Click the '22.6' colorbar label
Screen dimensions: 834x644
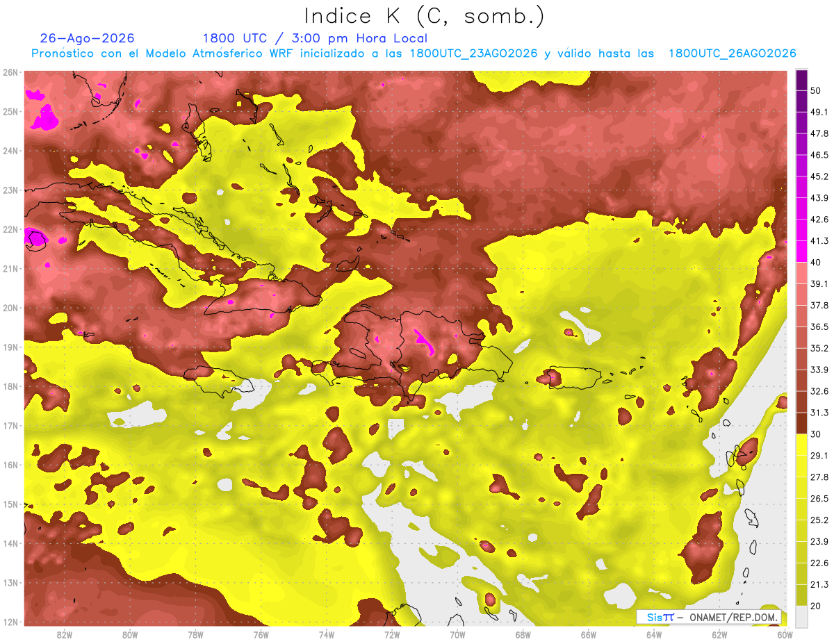coord(819,563)
